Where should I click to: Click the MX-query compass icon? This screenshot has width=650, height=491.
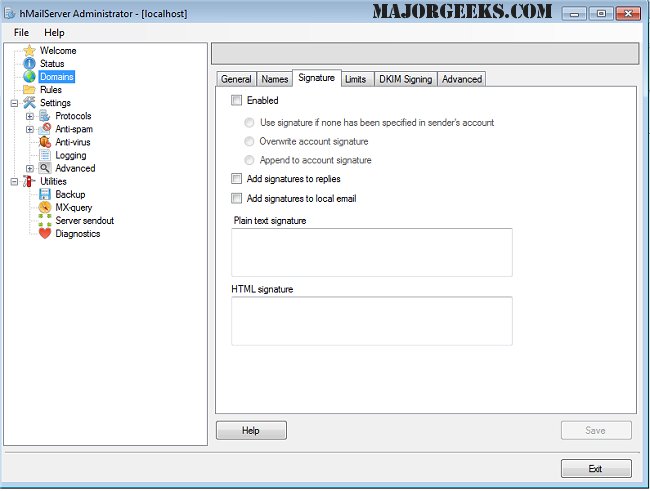tap(45, 207)
